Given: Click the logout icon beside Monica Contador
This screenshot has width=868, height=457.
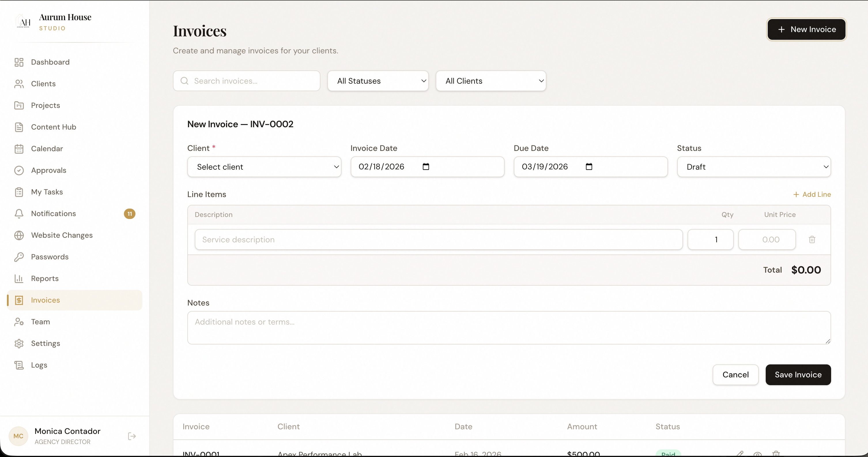Looking at the screenshot, I should click(x=132, y=436).
